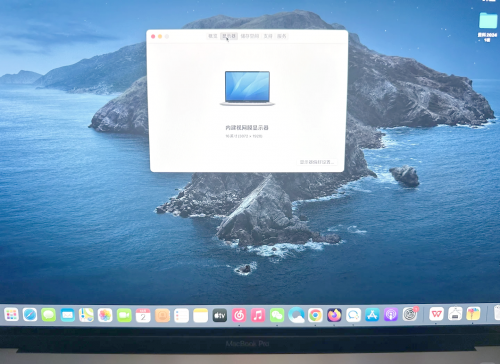Launch WPS Office from the dock
Viewport: 500px width, 364px height.
click(436, 314)
